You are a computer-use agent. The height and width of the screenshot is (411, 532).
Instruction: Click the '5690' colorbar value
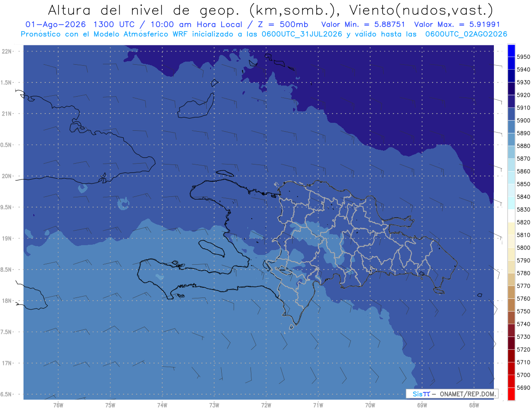pos(524,388)
